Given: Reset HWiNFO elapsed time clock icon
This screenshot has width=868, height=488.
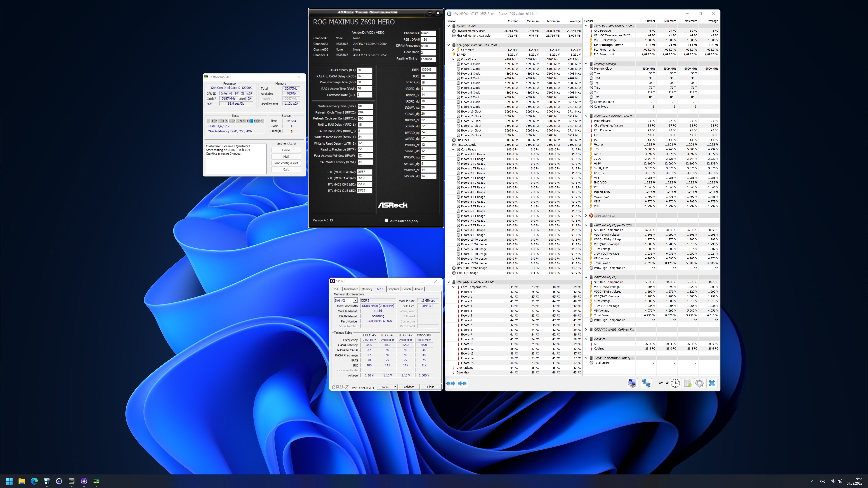Looking at the screenshot, I should [x=675, y=383].
